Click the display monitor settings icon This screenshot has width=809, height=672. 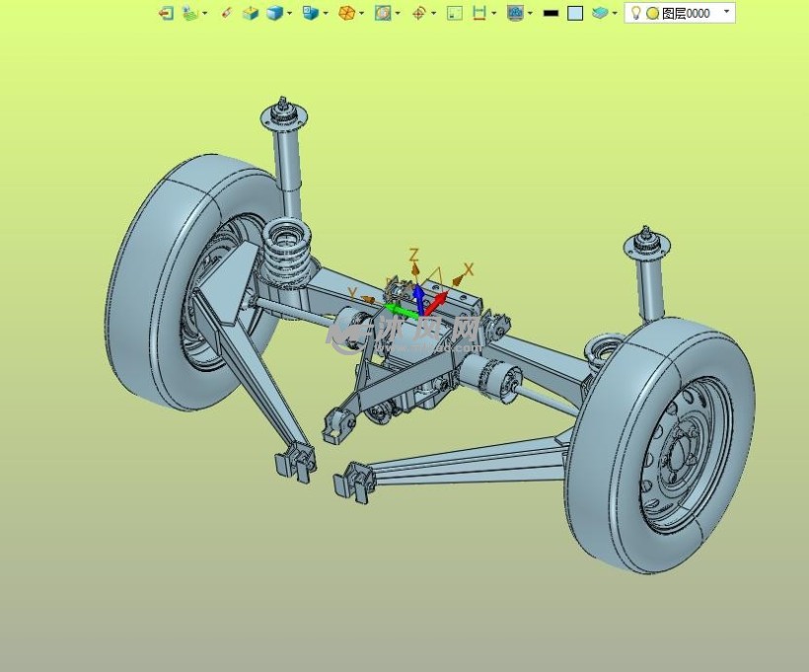click(x=515, y=13)
